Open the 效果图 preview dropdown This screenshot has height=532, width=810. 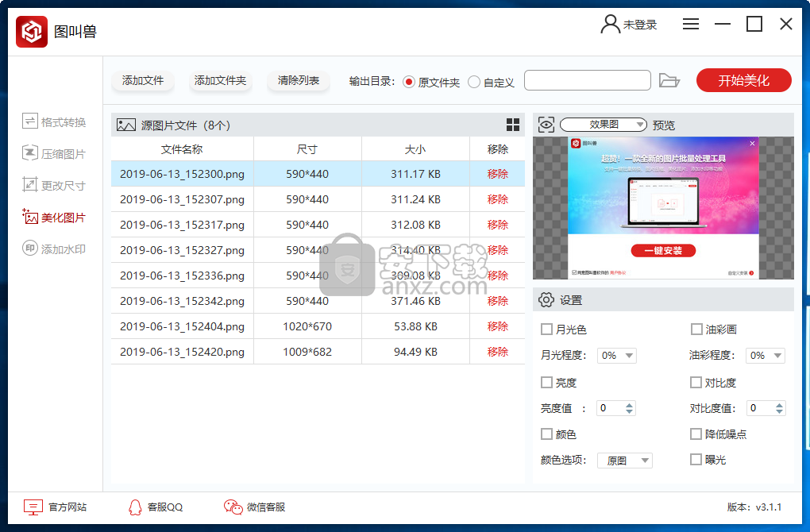pyautogui.click(x=604, y=125)
